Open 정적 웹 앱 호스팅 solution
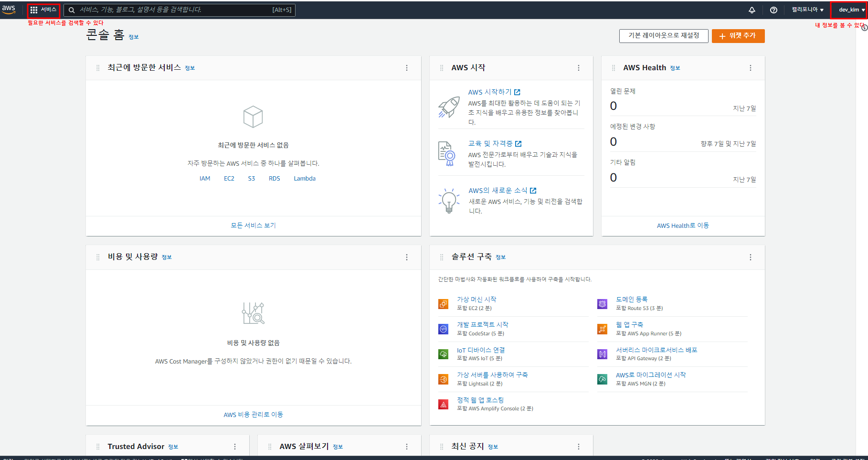The width and height of the screenshot is (868, 460). 480,400
